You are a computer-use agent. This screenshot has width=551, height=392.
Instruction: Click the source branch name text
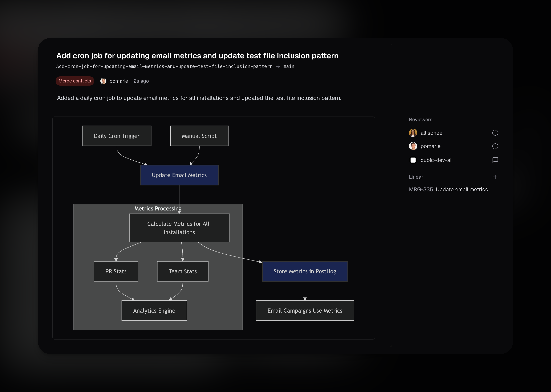(x=164, y=66)
